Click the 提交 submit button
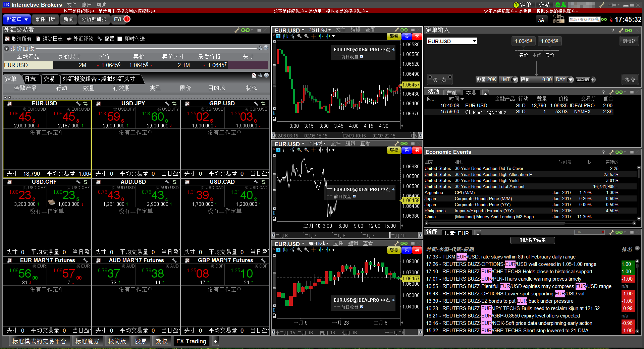The width and height of the screenshot is (644, 349). (x=630, y=80)
